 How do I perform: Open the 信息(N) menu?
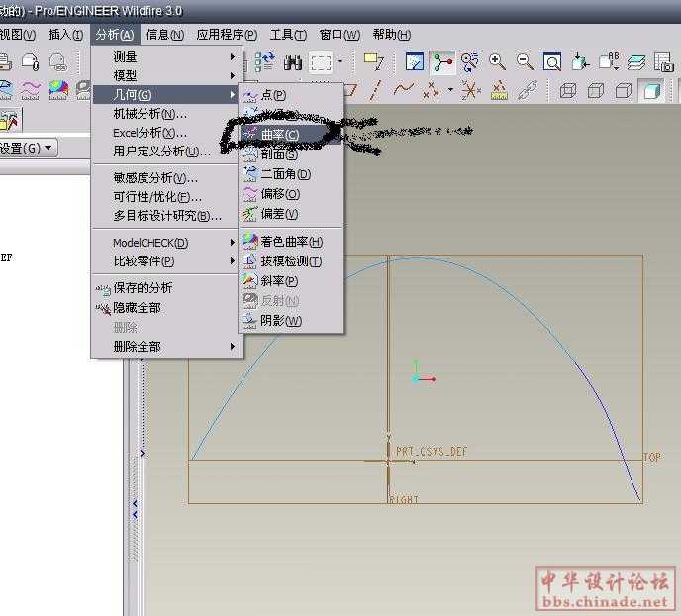pyautogui.click(x=165, y=35)
